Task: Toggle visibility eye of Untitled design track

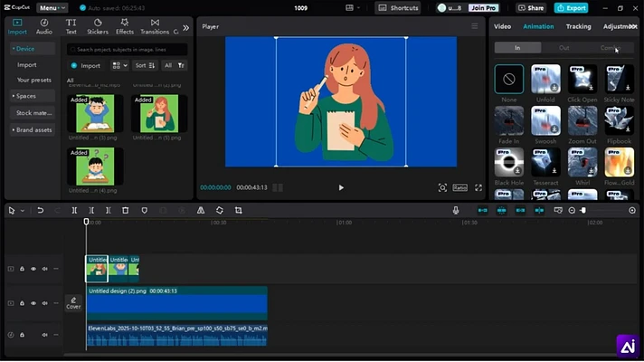Action: pos(33,303)
